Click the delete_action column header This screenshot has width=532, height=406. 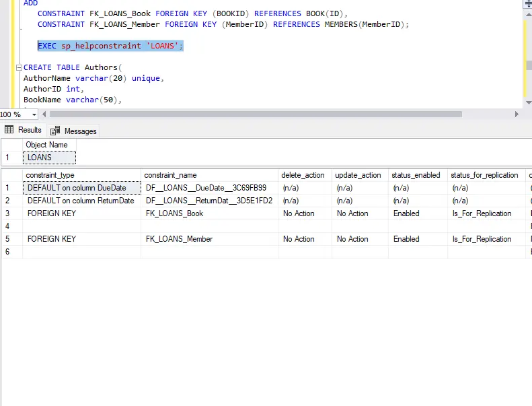[x=305, y=175]
